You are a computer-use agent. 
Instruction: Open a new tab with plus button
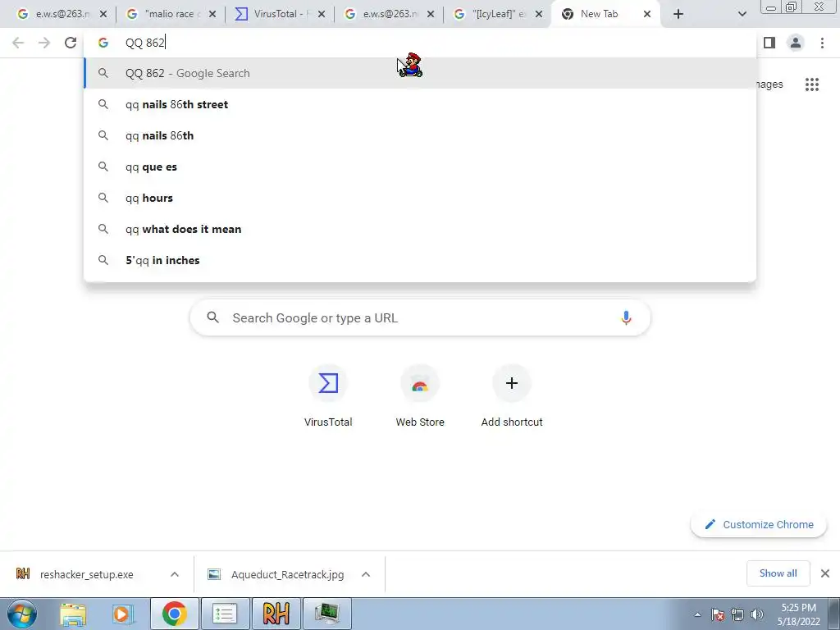(x=678, y=15)
